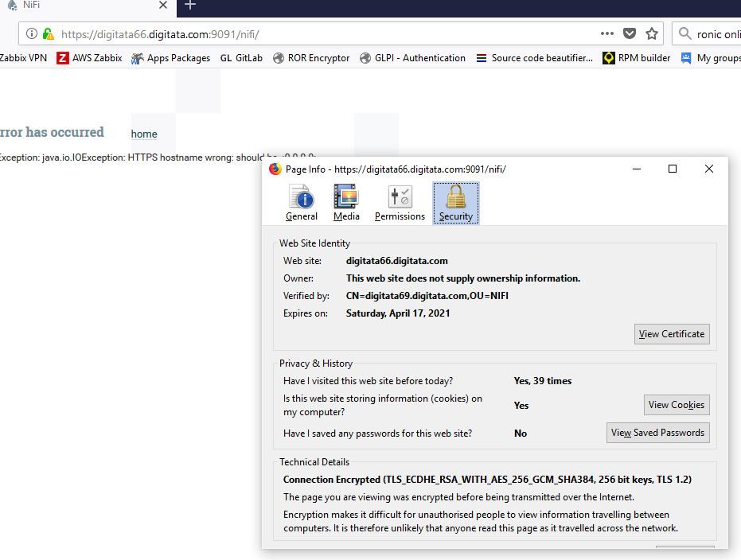Open the General tab in Page Info
The height and width of the screenshot is (560, 741).
302,203
